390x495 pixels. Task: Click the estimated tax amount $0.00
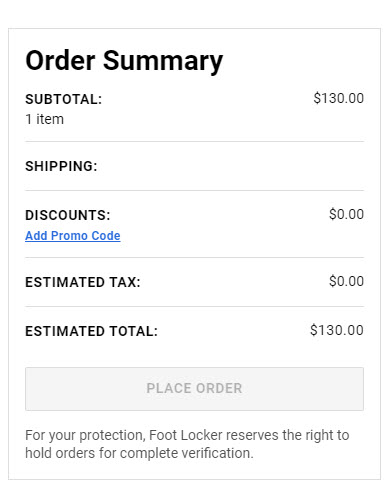tap(346, 281)
